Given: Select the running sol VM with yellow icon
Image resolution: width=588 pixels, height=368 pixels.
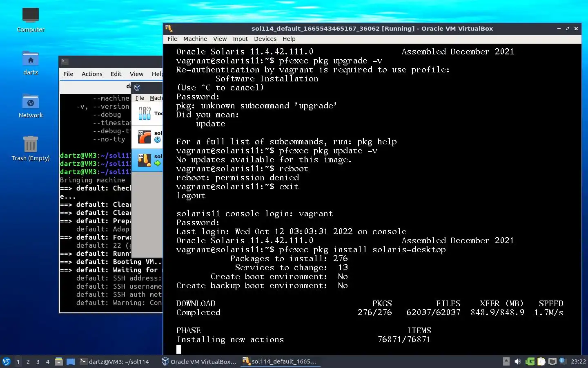Looking at the screenshot, I should (x=145, y=160).
